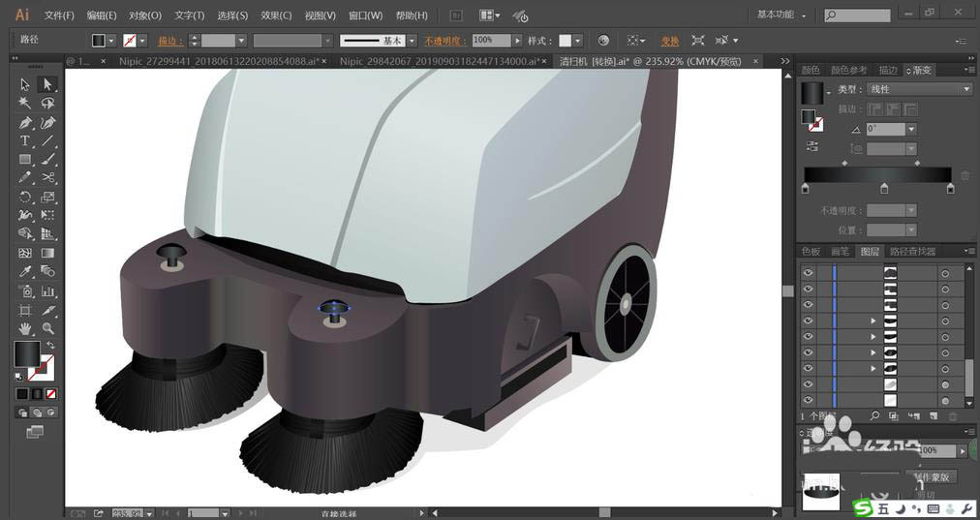Click the 制作蒙版 button
The image size is (980, 520).
[x=932, y=476]
